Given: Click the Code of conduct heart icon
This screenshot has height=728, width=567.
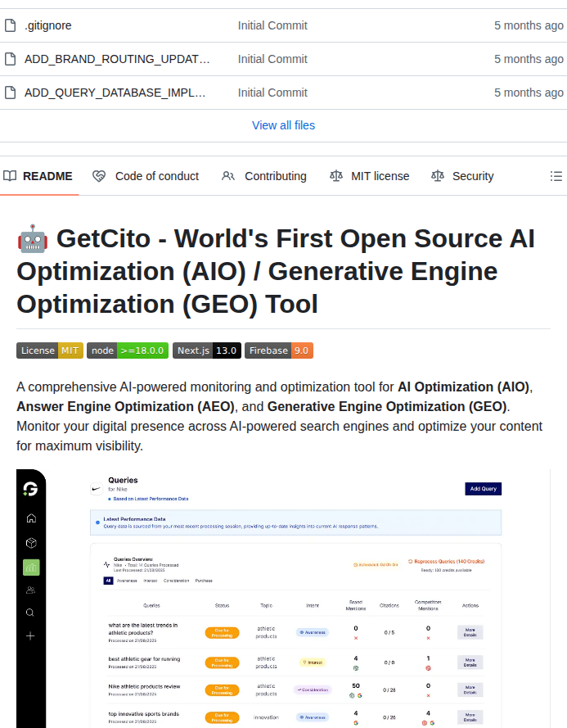Looking at the screenshot, I should pos(99,176).
